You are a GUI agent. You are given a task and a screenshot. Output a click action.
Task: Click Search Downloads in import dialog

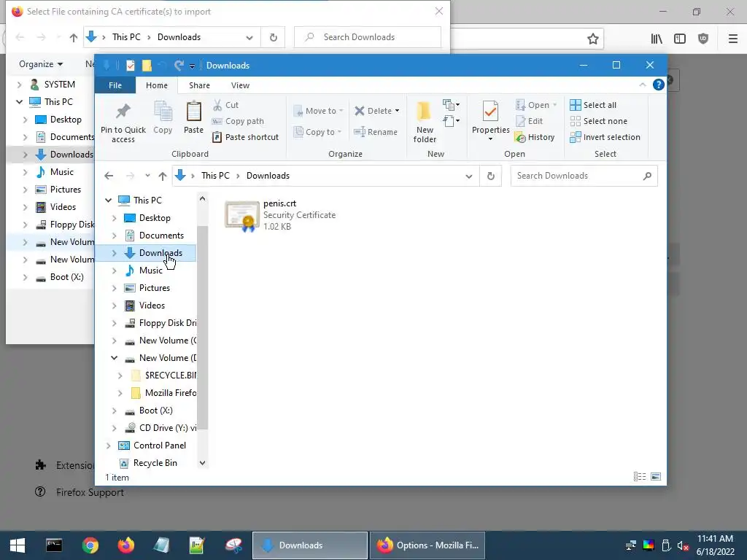coord(368,37)
